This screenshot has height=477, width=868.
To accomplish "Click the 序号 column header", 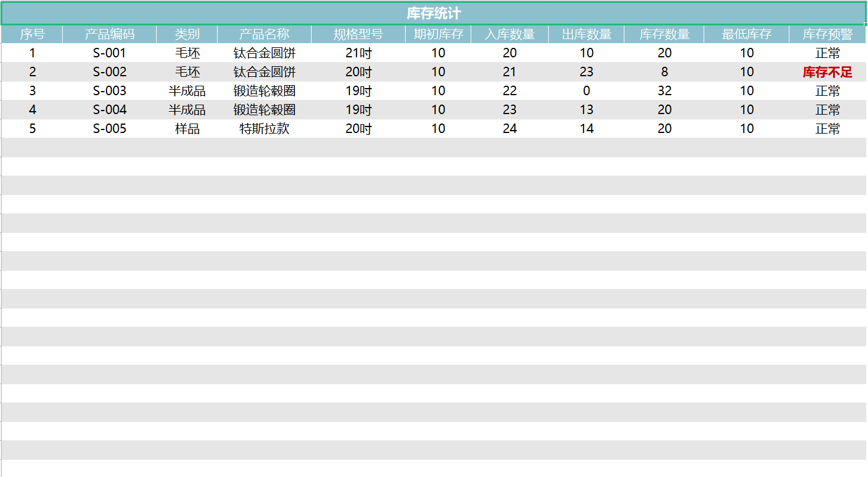I will tap(32, 34).
